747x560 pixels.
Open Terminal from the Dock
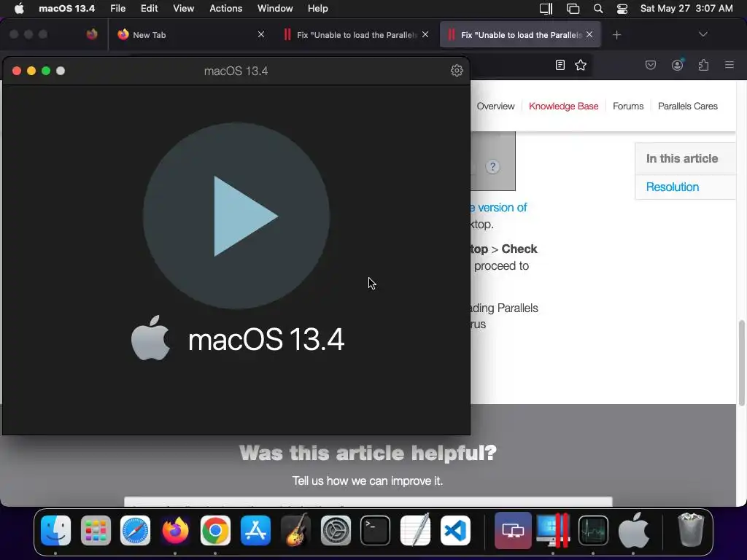tap(376, 530)
